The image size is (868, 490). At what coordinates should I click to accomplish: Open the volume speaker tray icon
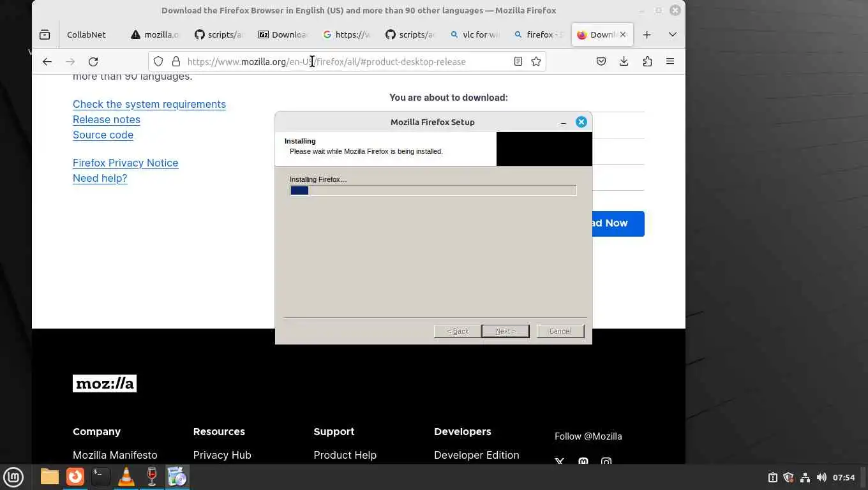[x=821, y=477]
